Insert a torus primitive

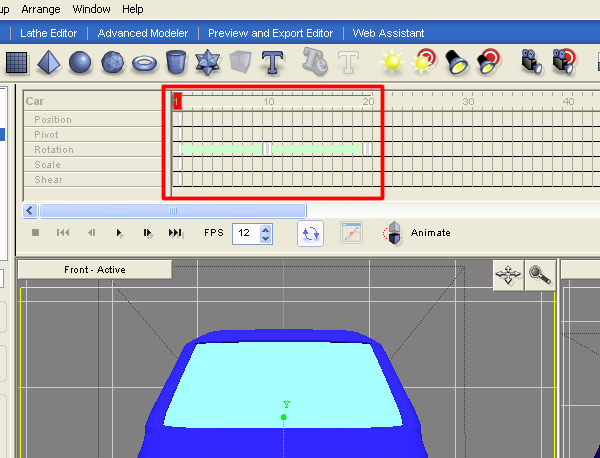tap(144, 63)
